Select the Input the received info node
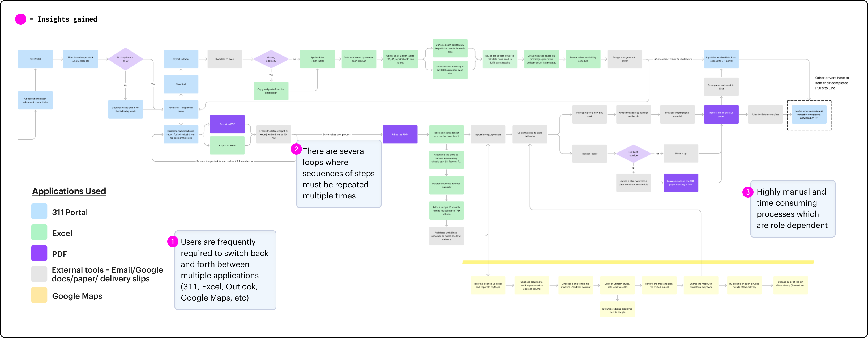The height and width of the screenshot is (338, 868). (x=721, y=59)
